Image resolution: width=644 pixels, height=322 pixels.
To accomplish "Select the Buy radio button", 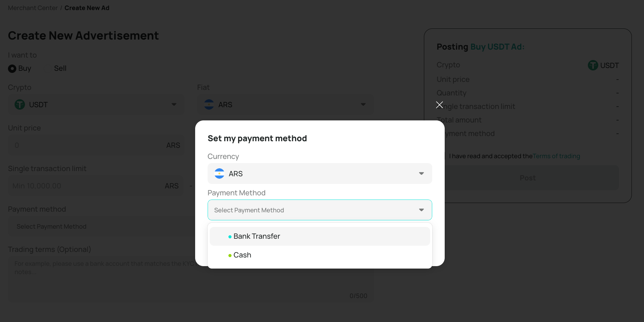I will pos(12,69).
